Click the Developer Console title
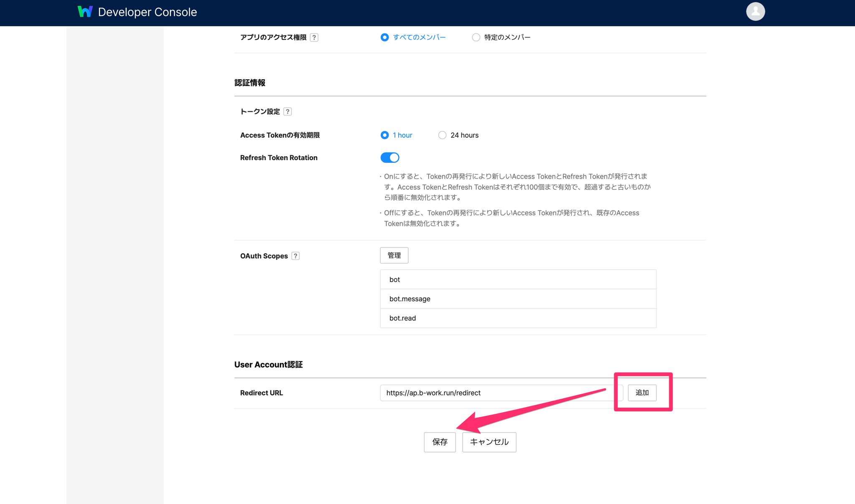 click(147, 12)
